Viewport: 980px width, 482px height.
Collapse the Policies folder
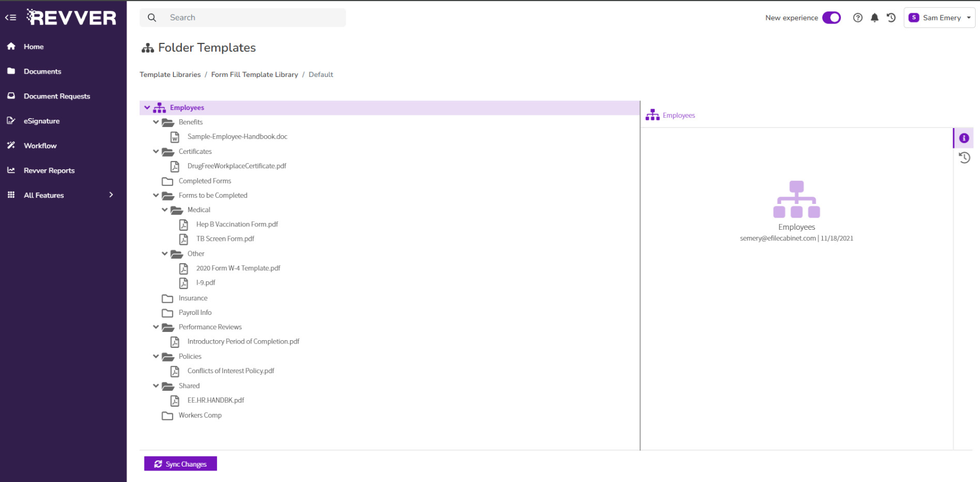click(x=156, y=356)
